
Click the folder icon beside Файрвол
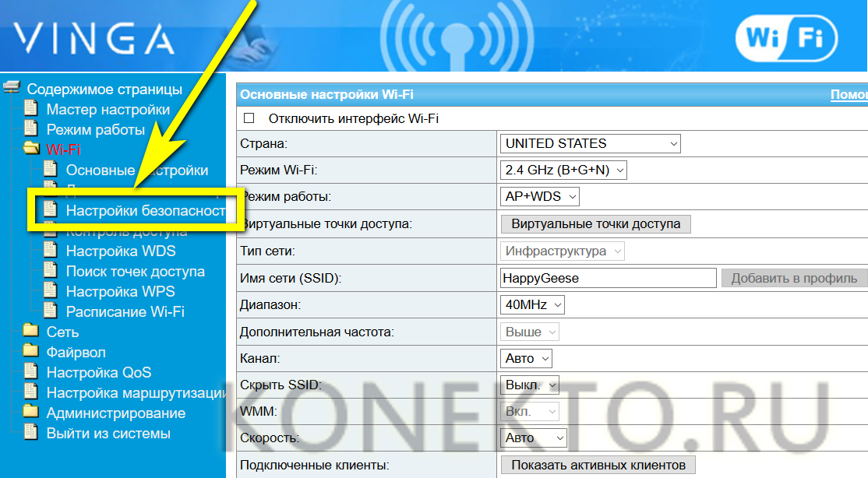(x=31, y=351)
